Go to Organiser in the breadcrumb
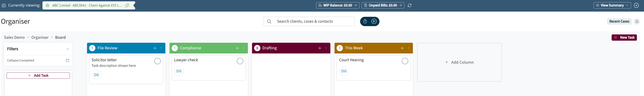 pos(40,37)
